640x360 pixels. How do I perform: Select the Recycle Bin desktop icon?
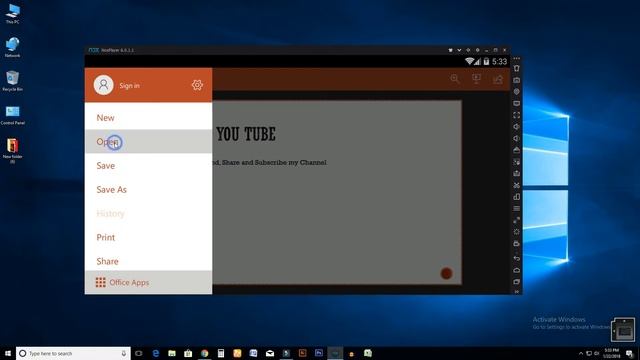pyautogui.click(x=13, y=81)
